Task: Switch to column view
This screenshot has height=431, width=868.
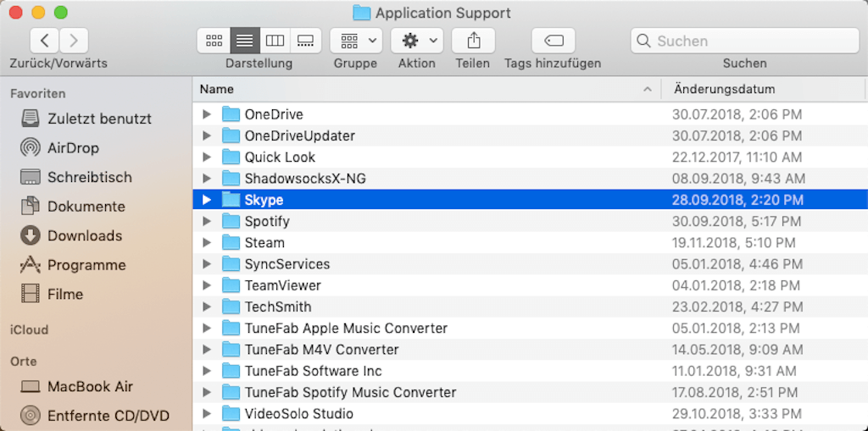Action: tap(275, 41)
